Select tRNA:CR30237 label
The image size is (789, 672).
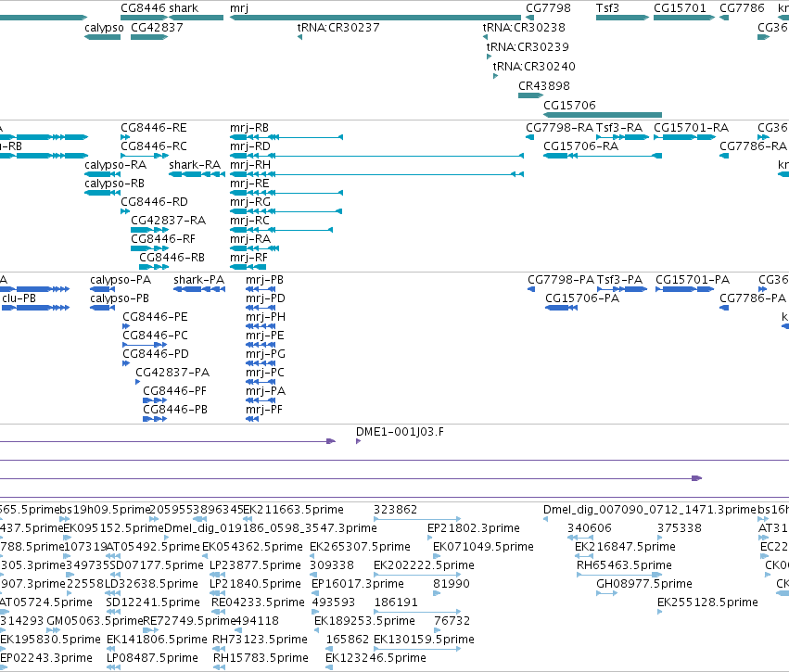click(x=338, y=28)
